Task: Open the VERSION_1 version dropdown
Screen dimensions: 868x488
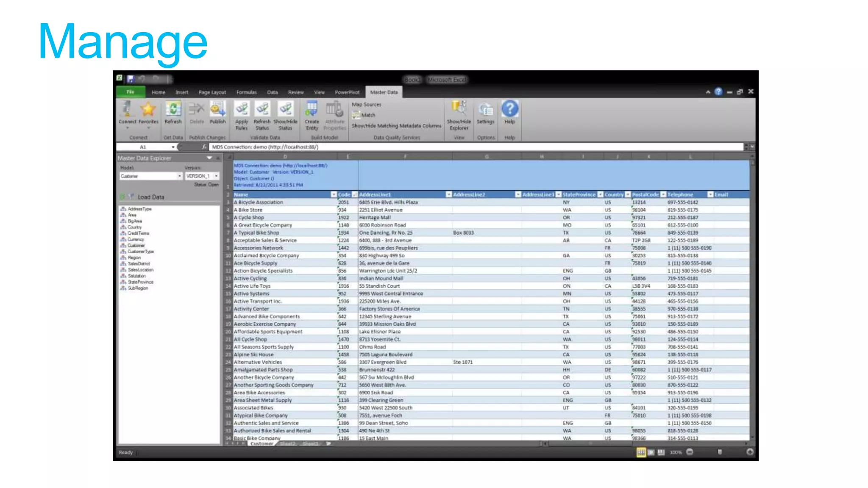Action: click(x=216, y=176)
